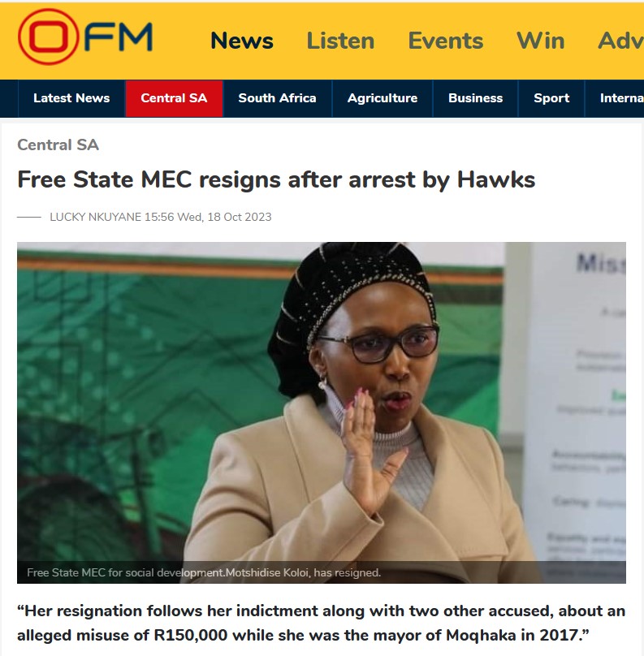
Task: Click the image caption about Motshidise Koloi
Action: pos(204,572)
